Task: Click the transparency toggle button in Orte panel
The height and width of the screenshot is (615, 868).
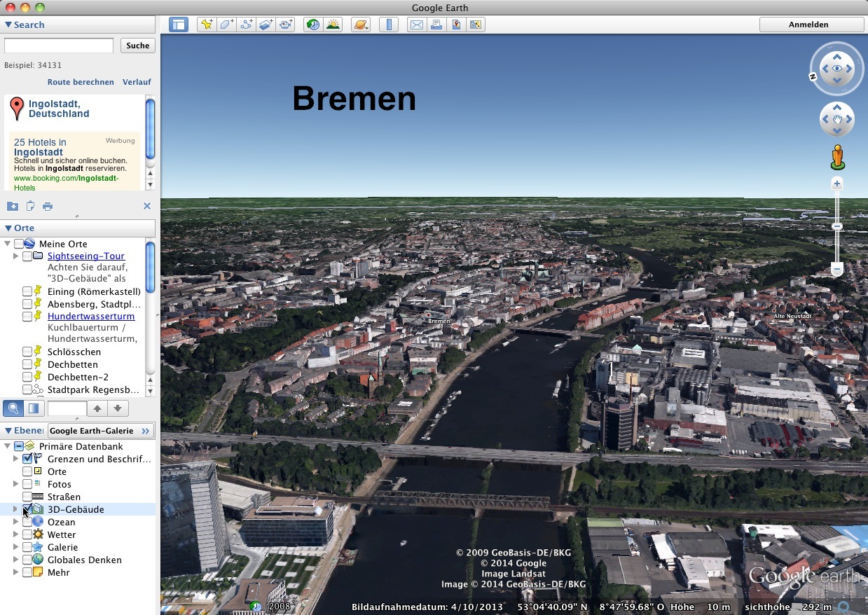Action: [34, 408]
